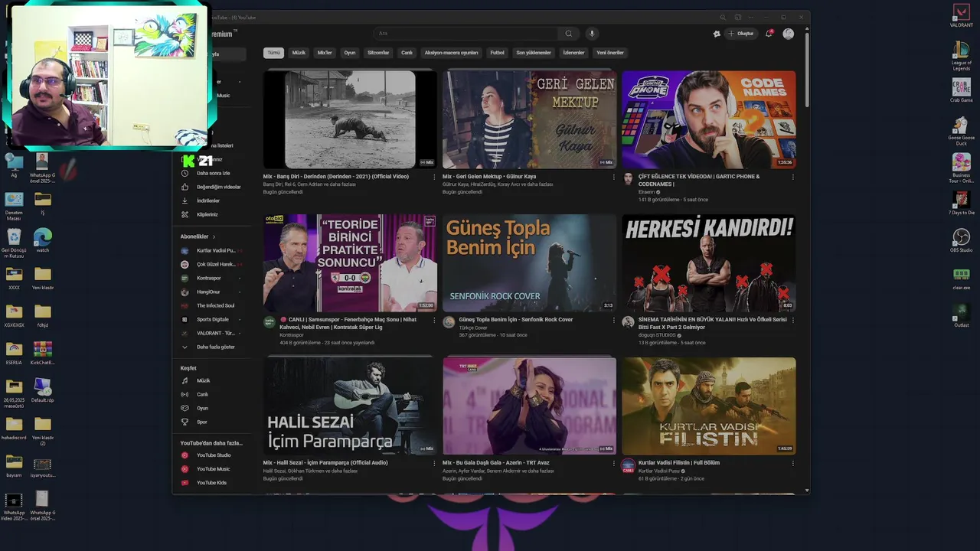Click the icon left of Oluştur
Screen dimensions: 980x551
(717, 34)
